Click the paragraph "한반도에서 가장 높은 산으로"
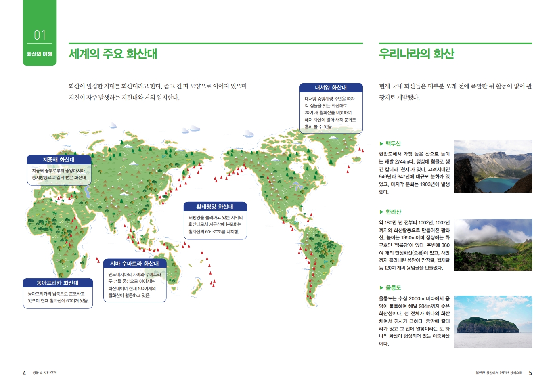 pos(414,173)
